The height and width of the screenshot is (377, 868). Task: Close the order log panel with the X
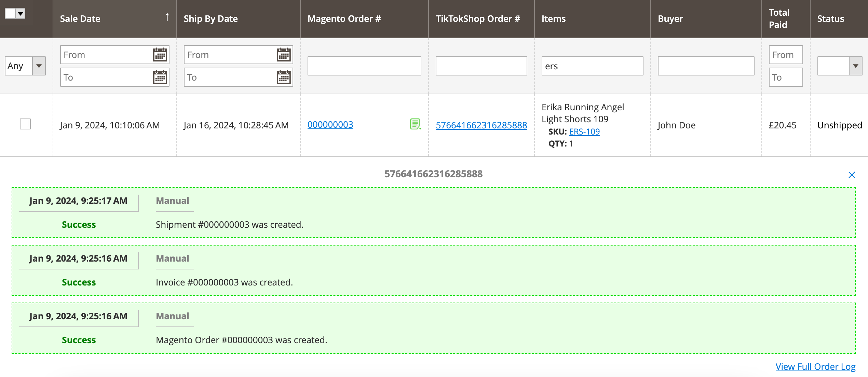(x=853, y=175)
